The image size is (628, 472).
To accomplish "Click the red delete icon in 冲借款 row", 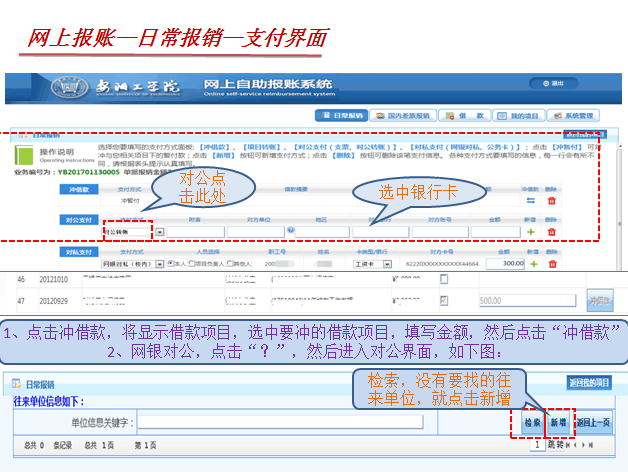I will (x=551, y=201).
